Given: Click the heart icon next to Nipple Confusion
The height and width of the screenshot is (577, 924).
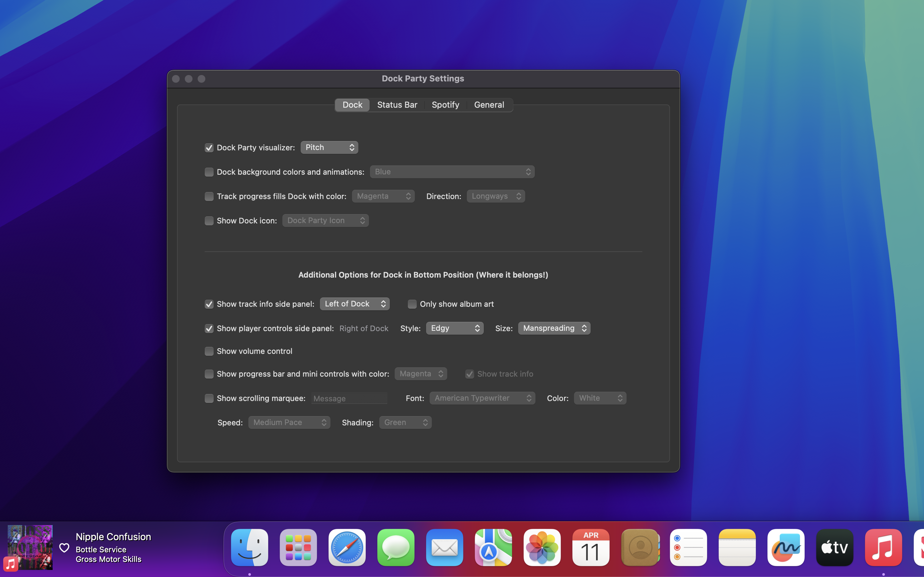Looking at the screenshot, I should click(64, 548).
